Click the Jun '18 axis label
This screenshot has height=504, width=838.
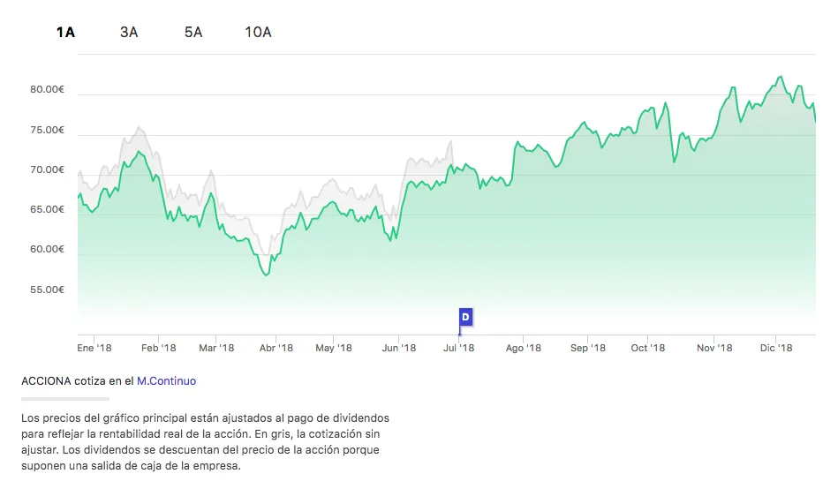click(398, 348)
